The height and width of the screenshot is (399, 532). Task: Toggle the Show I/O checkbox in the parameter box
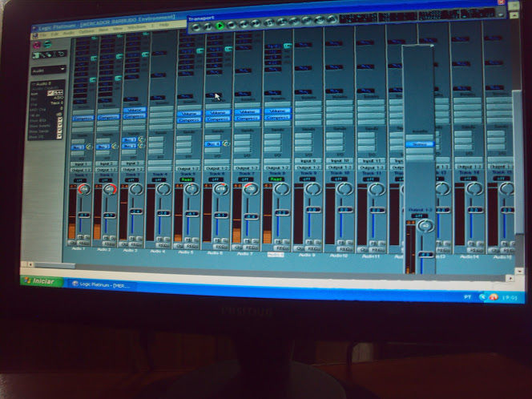coord(59,136)
